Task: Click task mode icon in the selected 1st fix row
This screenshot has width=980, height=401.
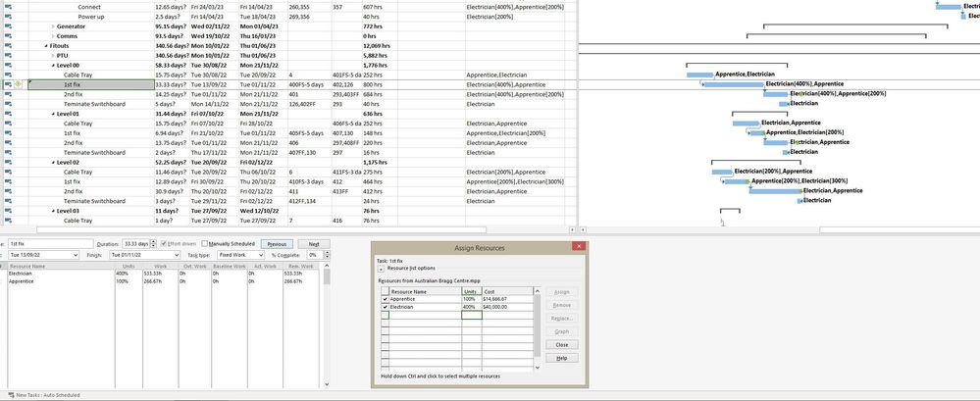Action: tap(8, 85)
